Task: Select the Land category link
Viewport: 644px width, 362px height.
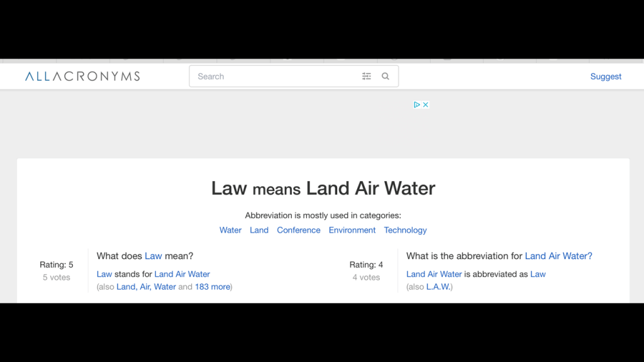Action: click(x=259, y=230)
